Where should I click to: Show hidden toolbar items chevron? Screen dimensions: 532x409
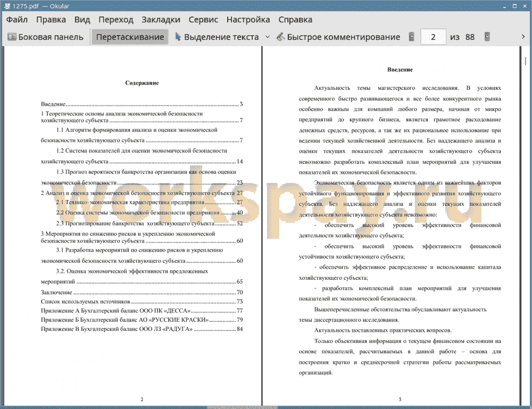[523, 37]
